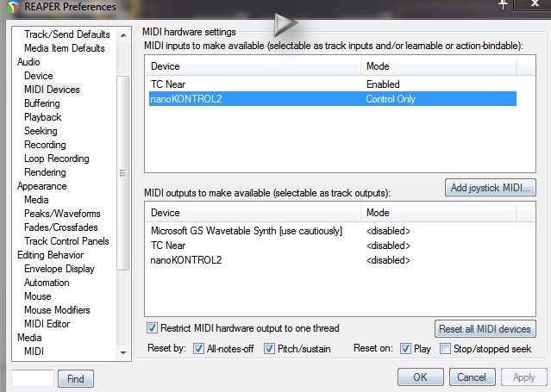Open the Automation preferences page
Image resolution: width=551 pixels, height=392 pixels.
pyautogui.click(x=47, y=283)
